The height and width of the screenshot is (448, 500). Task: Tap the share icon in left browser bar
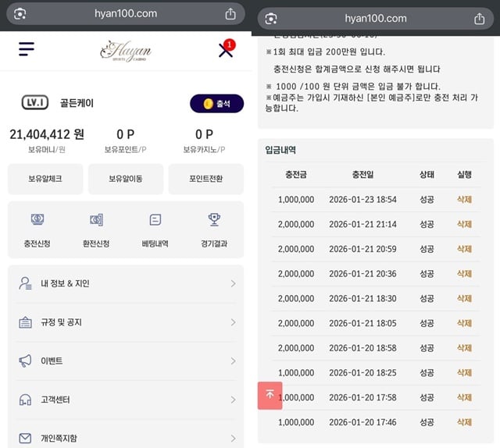(x=230, y=14)
